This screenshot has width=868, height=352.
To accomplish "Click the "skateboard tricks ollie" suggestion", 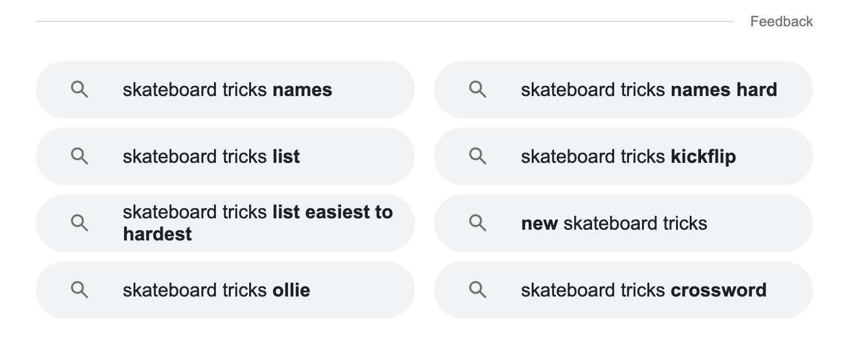I will coord(216,290).
